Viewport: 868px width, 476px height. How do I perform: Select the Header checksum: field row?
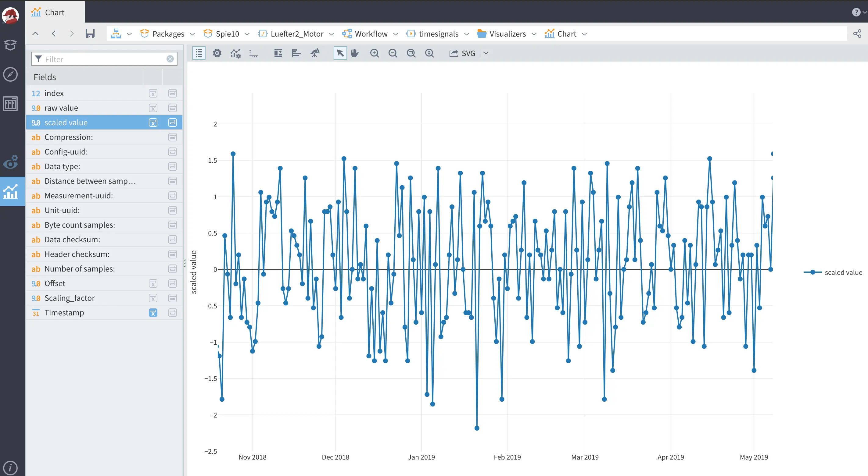[x=104, y=254]
